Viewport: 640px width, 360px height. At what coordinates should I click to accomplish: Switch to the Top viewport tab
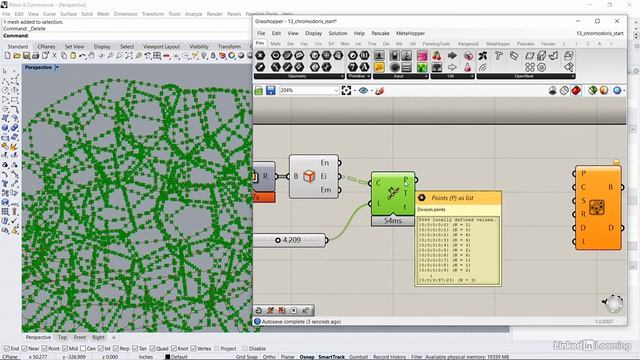[62, 338]
